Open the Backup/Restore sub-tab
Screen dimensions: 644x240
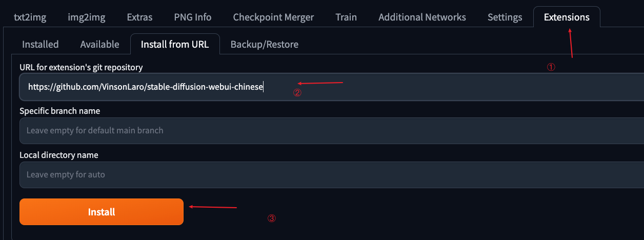click(x=264, y=44)
